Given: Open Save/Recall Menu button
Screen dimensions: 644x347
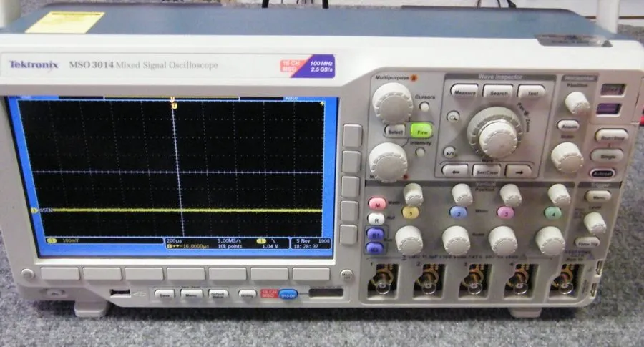Looking at the screenshot, I should 192,294.
